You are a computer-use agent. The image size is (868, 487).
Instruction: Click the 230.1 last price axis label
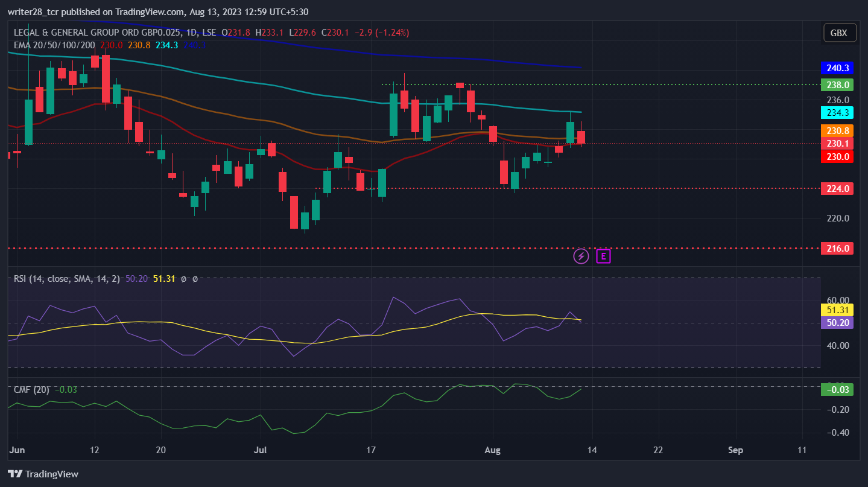(x=837, y=144)
